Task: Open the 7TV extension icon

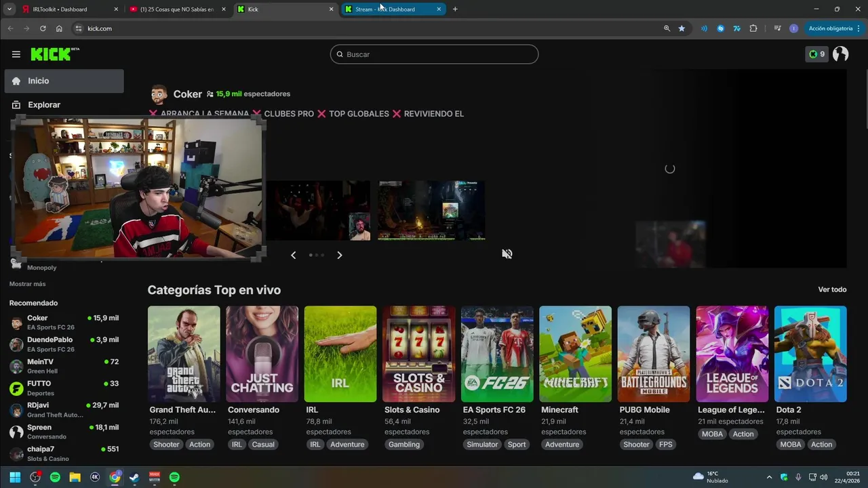Action: (x=736, y=28)
